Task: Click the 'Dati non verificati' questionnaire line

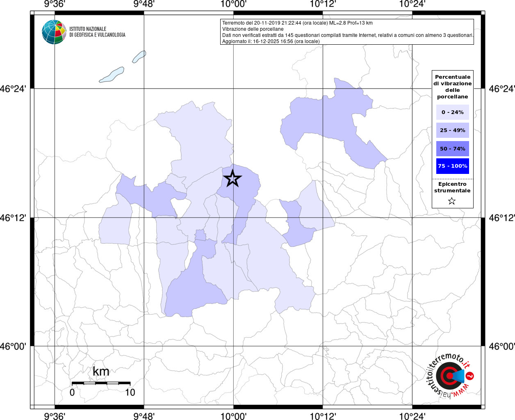Action: 348,35
